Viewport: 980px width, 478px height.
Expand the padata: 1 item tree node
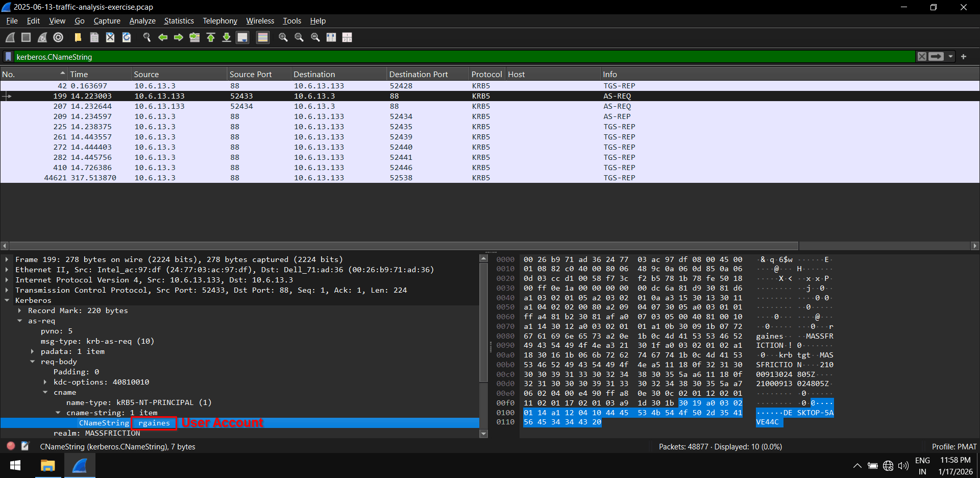click(x=32, y=351)
